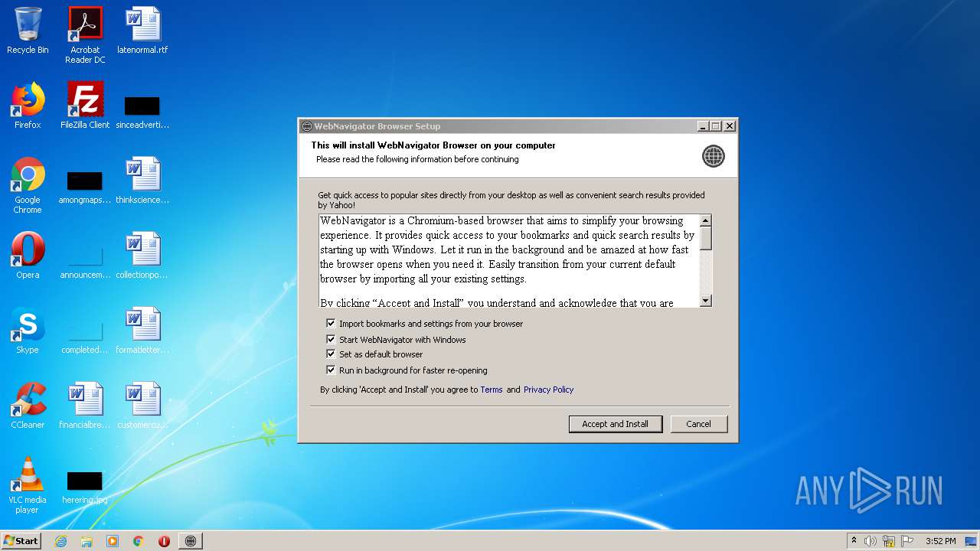Click the WebNavigator globe logo in header
980x551 pixels.
[x=713, y=156]
